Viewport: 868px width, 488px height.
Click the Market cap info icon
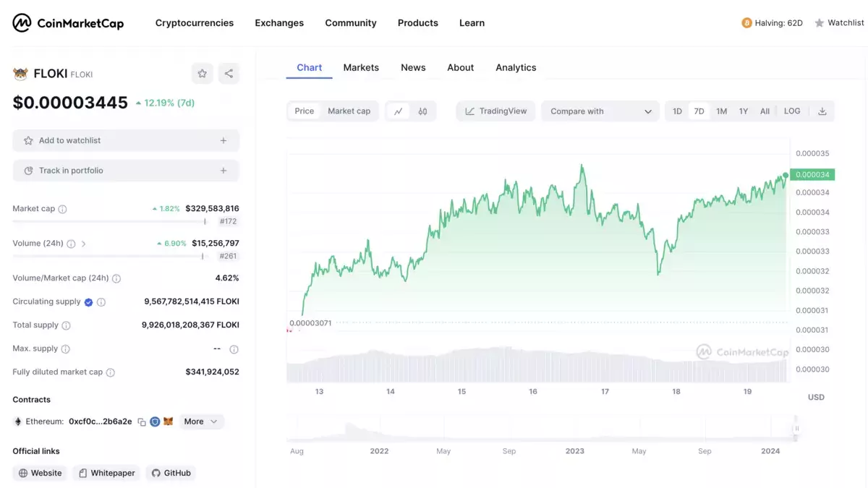(x=62, y=209)
